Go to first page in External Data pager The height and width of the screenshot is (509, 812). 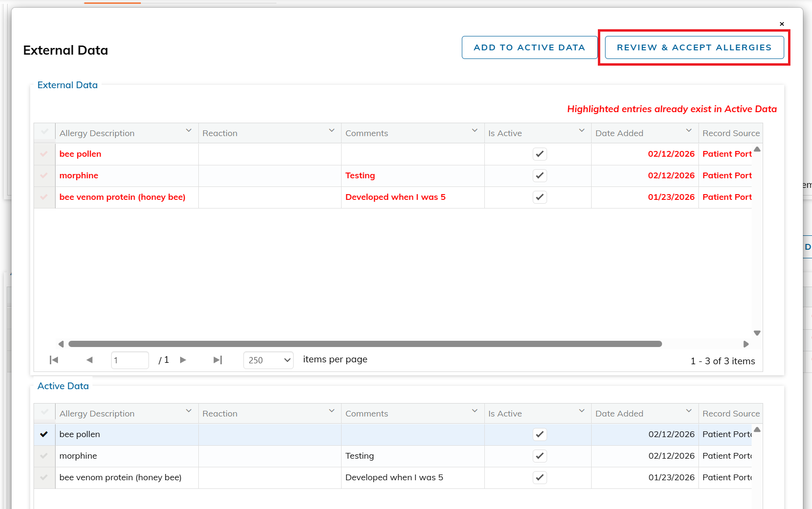[54, 360]
